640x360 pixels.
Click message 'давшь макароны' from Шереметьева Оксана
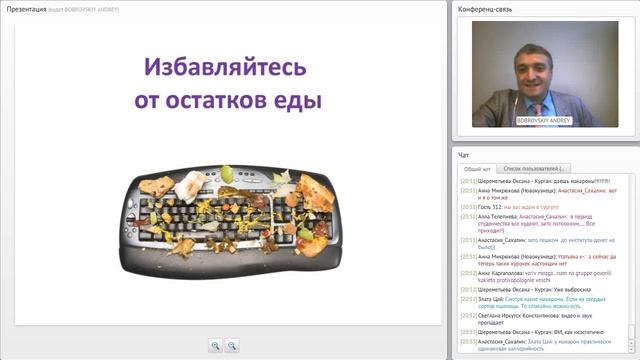tap(535, 181)
